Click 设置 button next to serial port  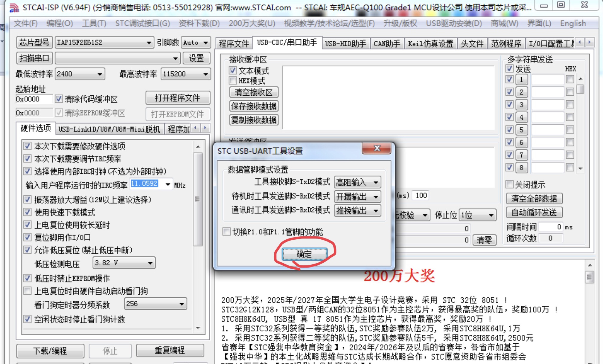pyautogui.click(x=196, y=58)
